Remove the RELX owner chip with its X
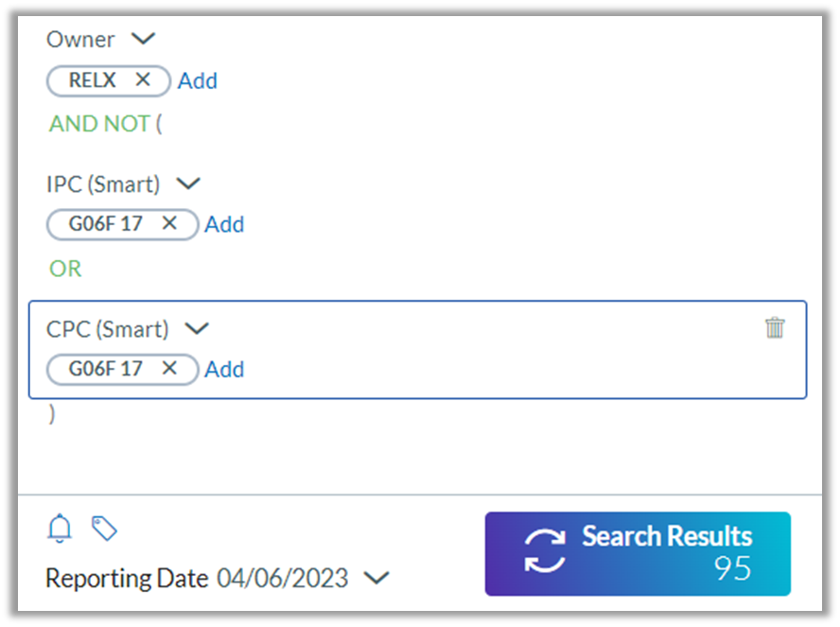 [144, 80]
